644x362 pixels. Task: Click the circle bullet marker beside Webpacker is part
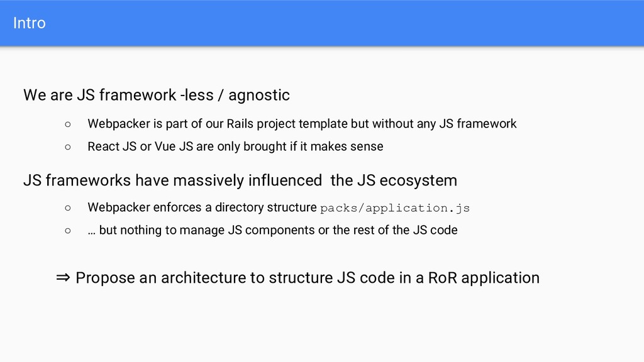click(x=68, y=124)
